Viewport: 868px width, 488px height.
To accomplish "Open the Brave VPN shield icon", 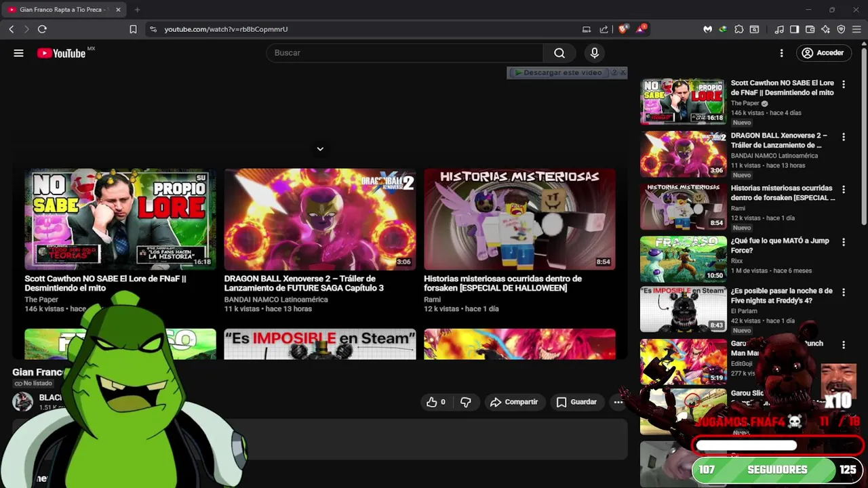I will pyautogui.click(x=841, y=29).
